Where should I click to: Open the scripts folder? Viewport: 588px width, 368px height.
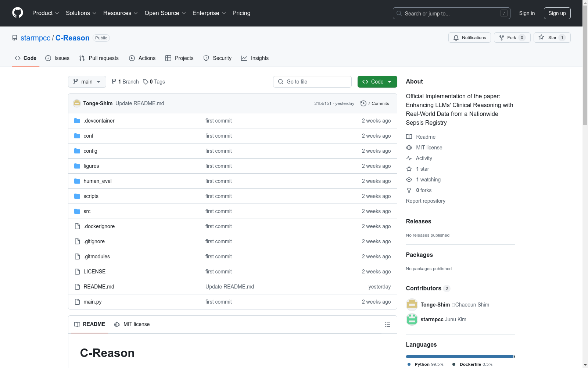click(91, 196)
